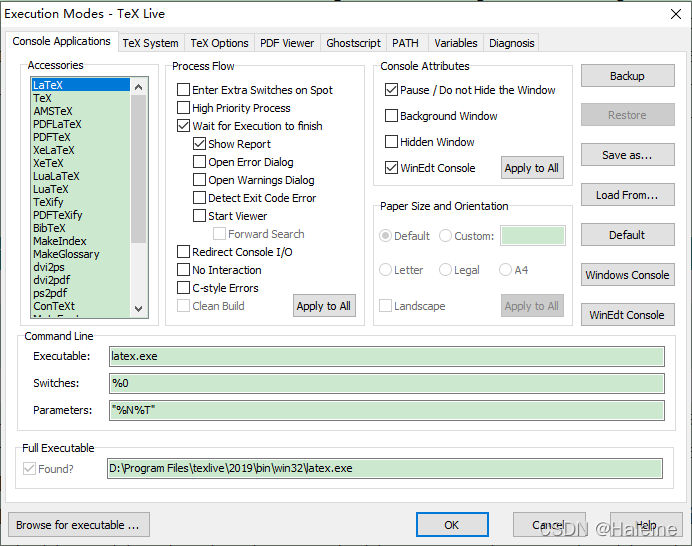Close the Execution Modes dialog
692x546 pixels.
[676, 14]
